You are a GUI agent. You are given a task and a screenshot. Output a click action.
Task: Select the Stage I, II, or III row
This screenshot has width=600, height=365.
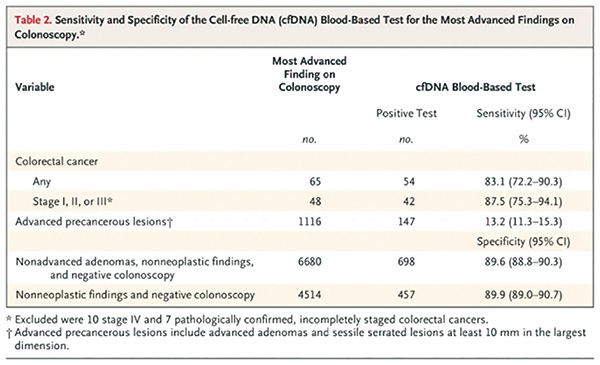coord(298,201)
